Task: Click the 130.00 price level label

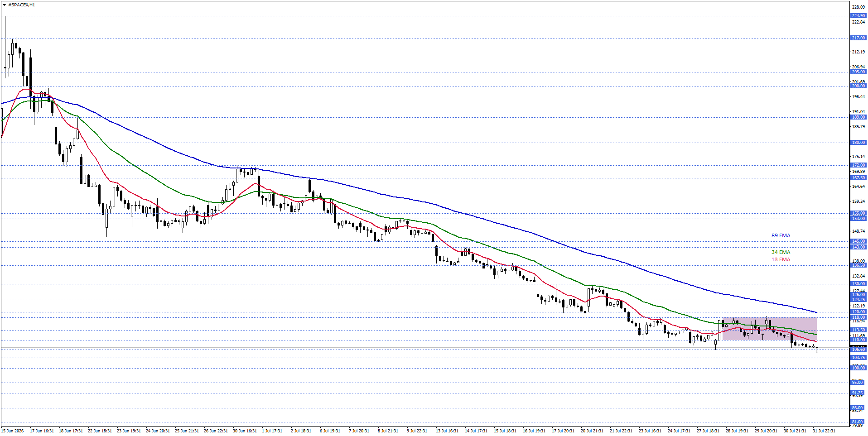Action: coord(858,284)
